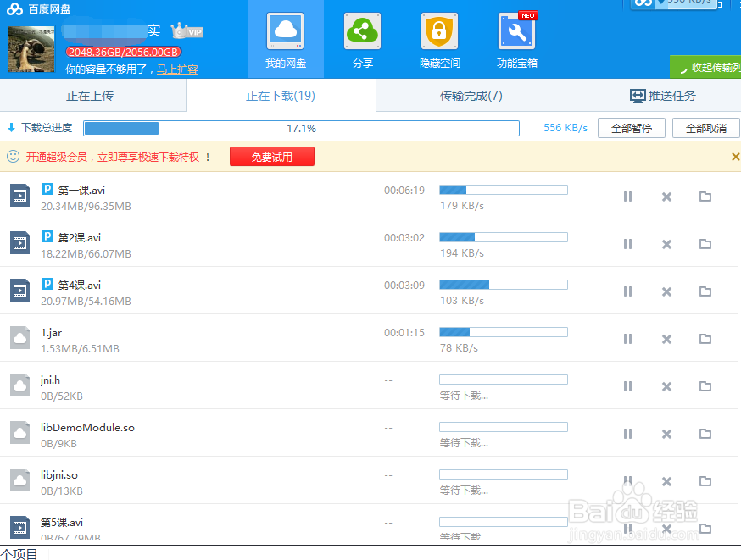This screenshot has height=560, width=741.
Task: Cancel download of 第4课.avi
Action: coord(666,291)
